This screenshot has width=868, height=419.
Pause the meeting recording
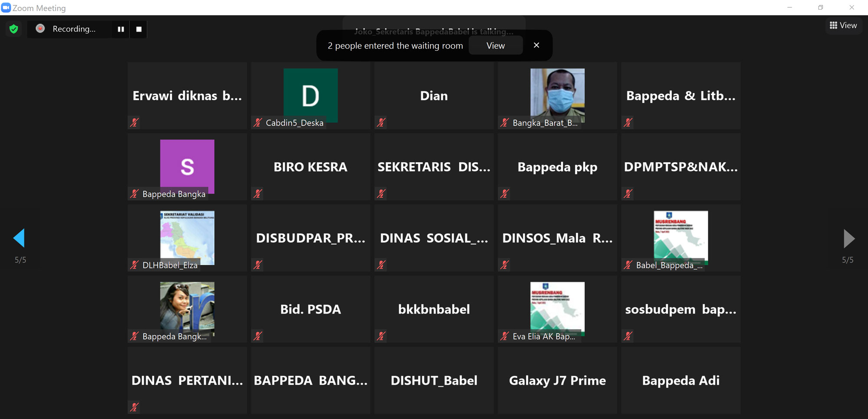(x=121, y=29)
